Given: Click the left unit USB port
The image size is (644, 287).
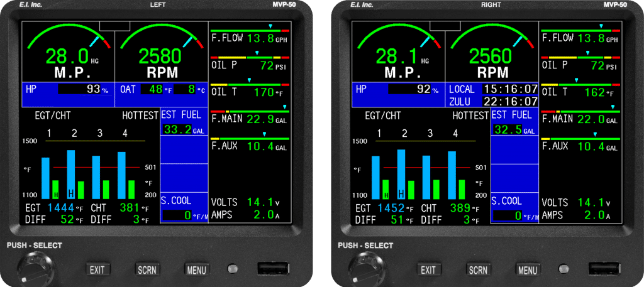Looking at the screenshot, I should click(x=274, y=269).
